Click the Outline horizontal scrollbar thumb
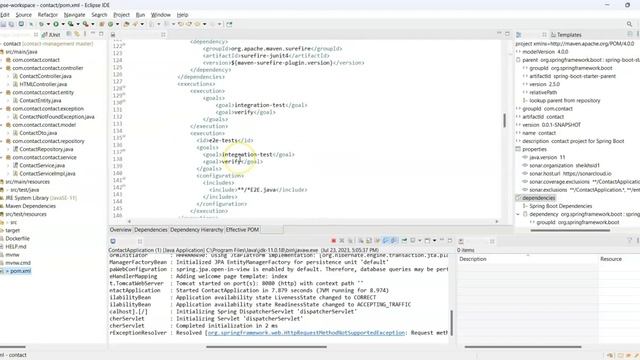The image size is (640, 360). [x=570, y=230]
